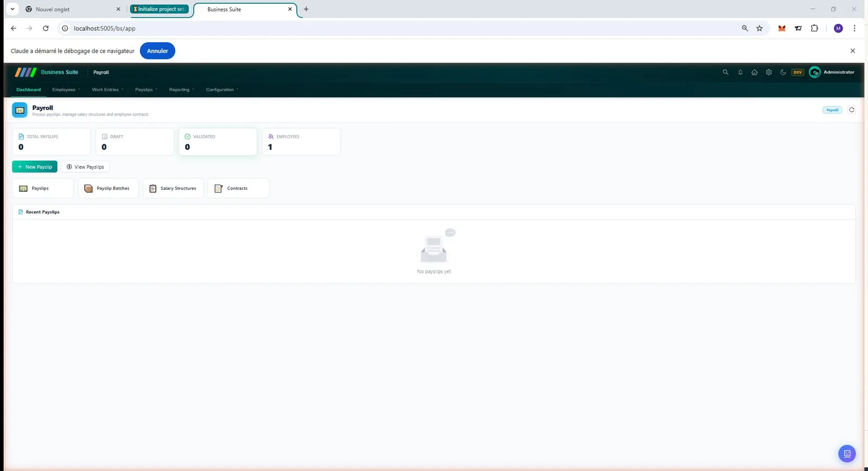This screenshot has height=471, width=868.
Task: Click the View Payslips button
Action: click(86, 167)
